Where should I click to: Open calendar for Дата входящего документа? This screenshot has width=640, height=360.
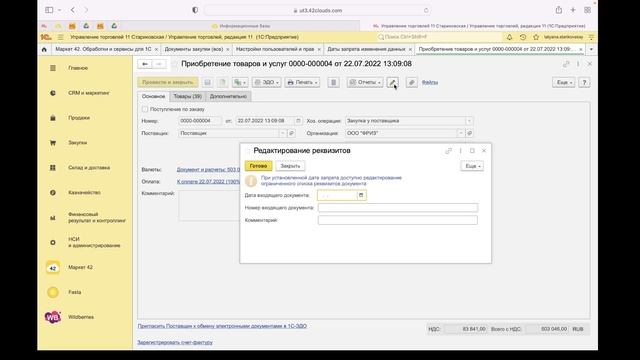[x=361, y=196]
